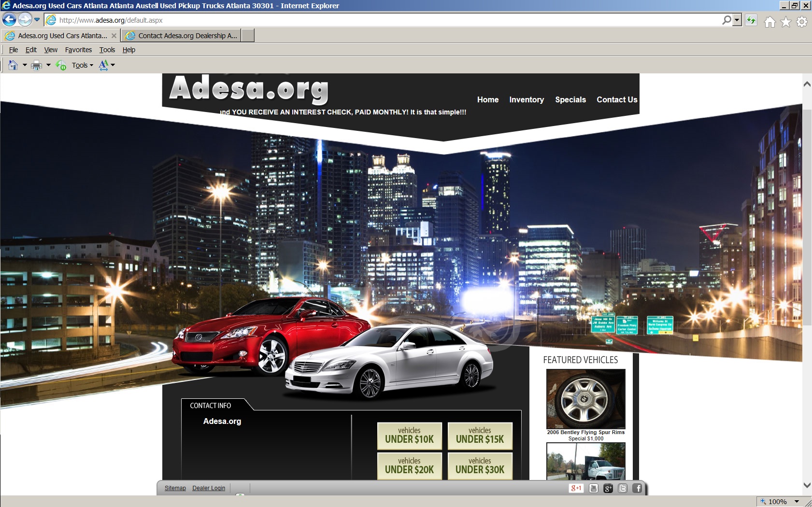The width and height of the screenshot is (812, 507).
Task: Click vehicles UNDER $30K button
Action: coord(480,466)
